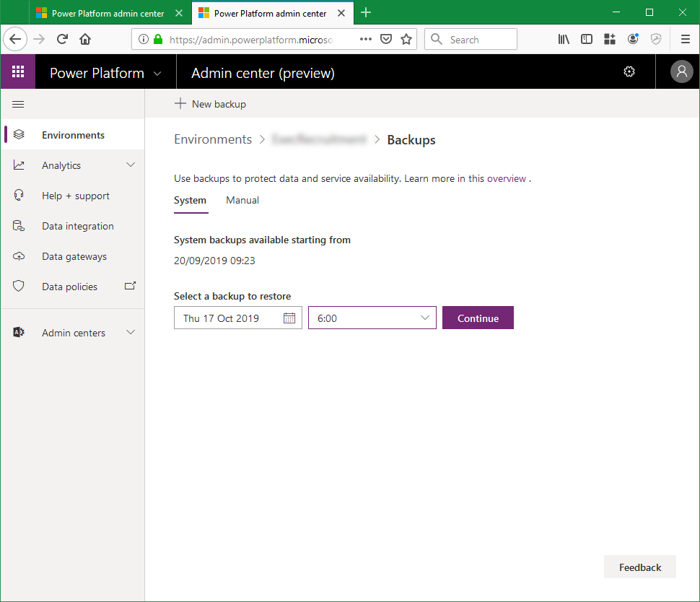Screen dimensions: 700x602
Task: Click the Continue button
Action: coord(478,318)
